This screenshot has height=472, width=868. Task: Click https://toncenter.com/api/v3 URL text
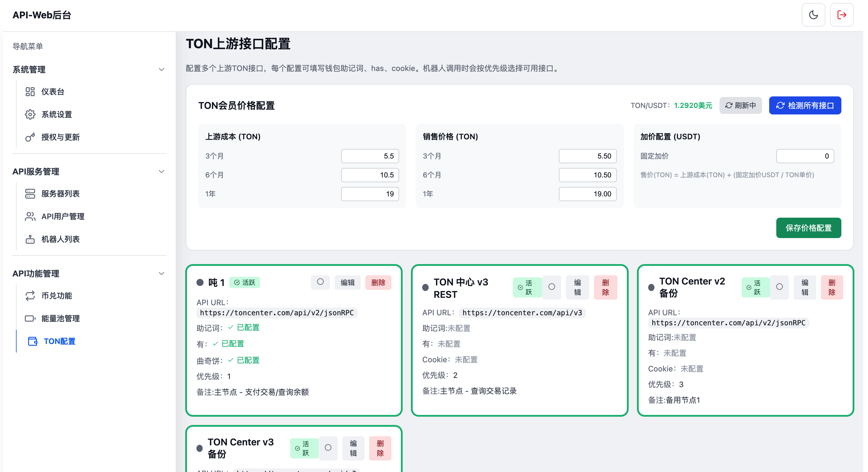tap(522, 313)
